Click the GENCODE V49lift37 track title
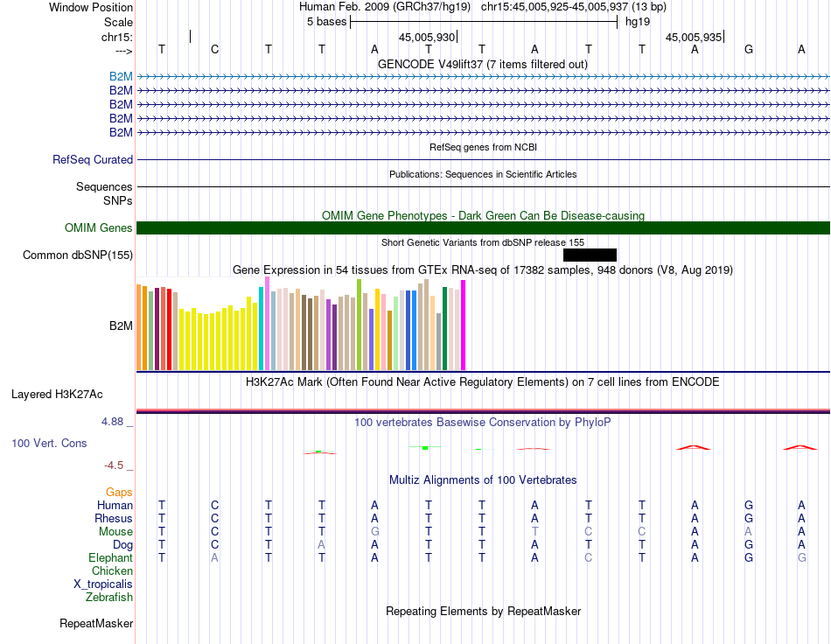This screenshot has height=644, width=831. [x=482, y=64]
